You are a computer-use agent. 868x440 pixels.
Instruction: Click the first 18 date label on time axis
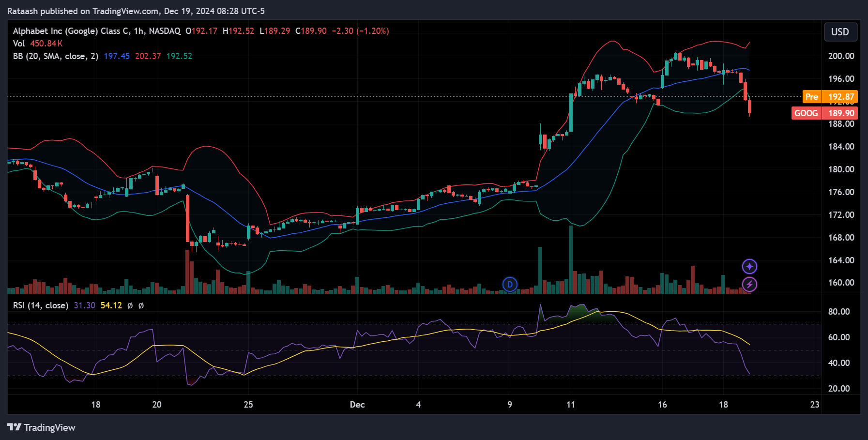tap(96, 405)
